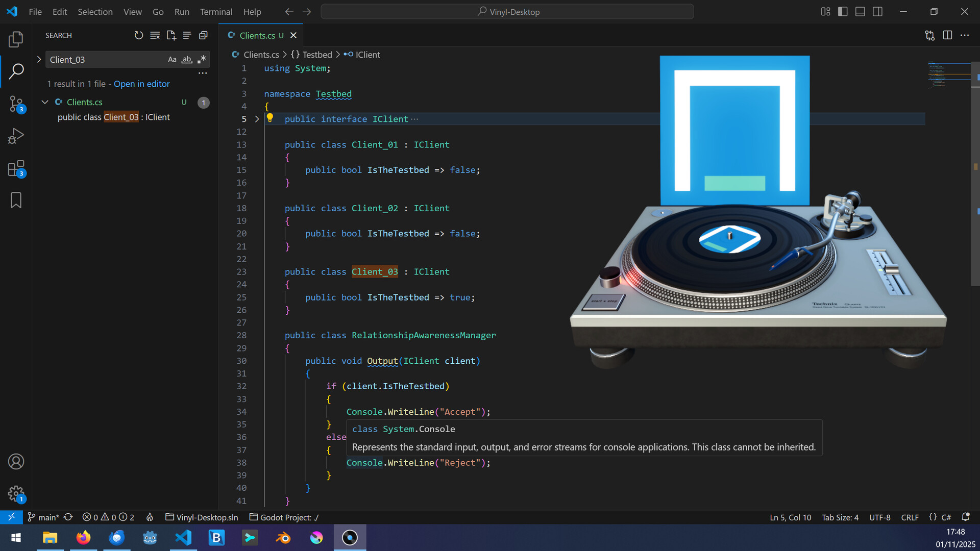Screen dimensions: 980x551
Task: Open the Source Control view
Action: pyautogui.click(x=16, y=104)
